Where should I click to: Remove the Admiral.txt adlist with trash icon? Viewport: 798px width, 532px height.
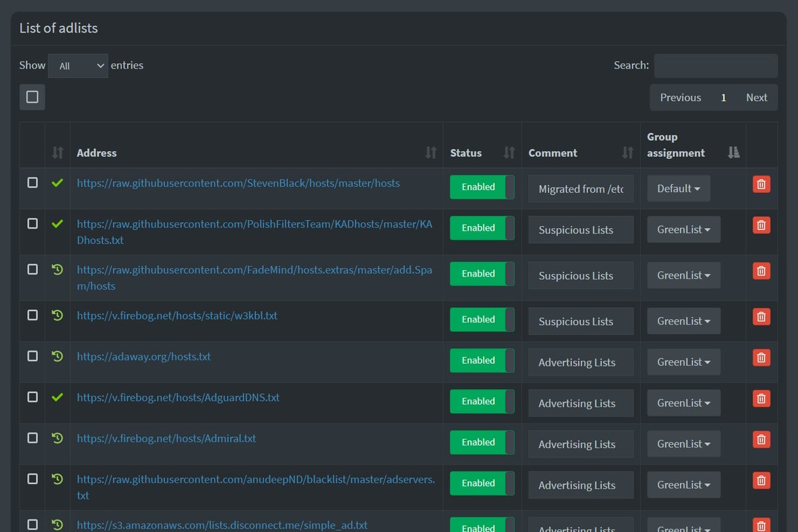(761, 440)
